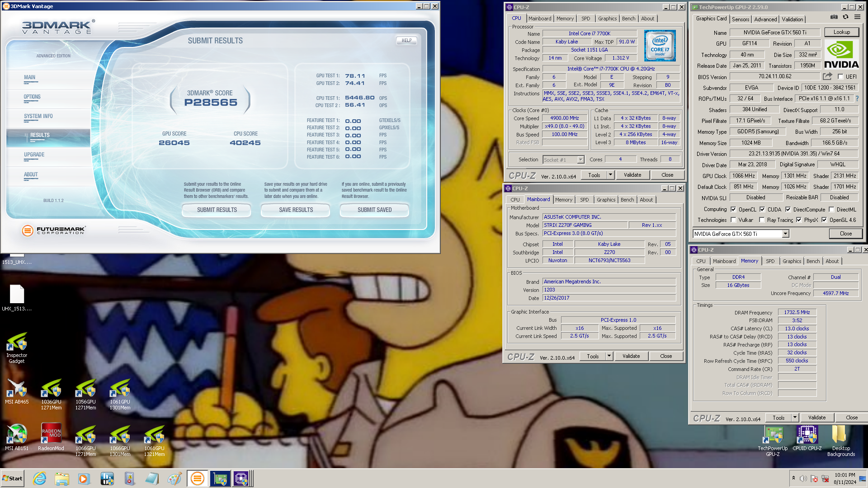This screenshot has height=488, width=868.
Task: Open the 1066GPU 1271Mem shortcut
Action: click(85, 441)
